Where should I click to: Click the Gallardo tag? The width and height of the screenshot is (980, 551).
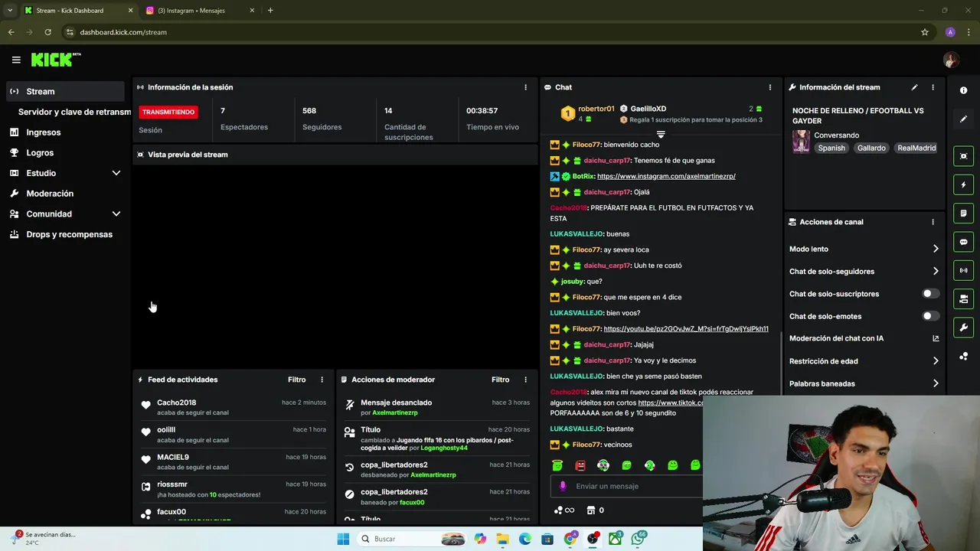pos(871,148)
